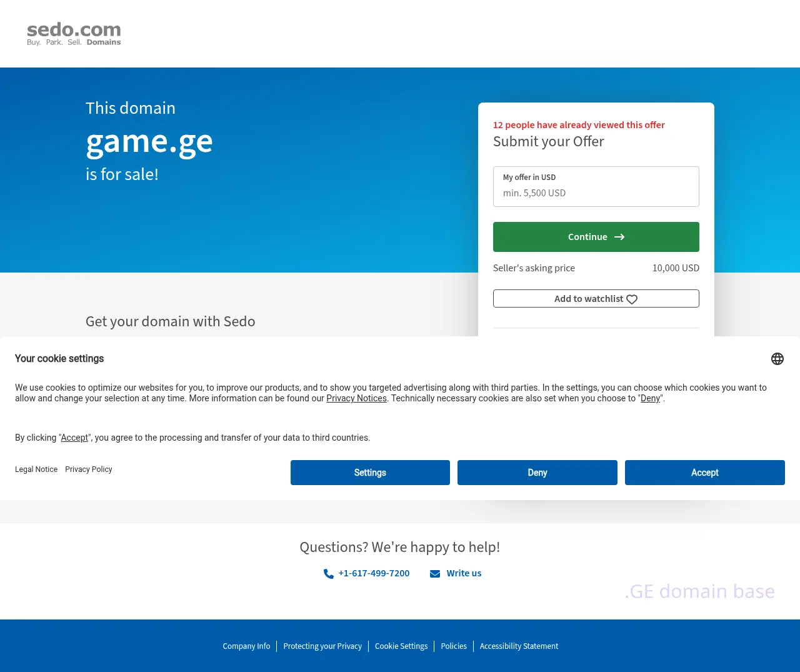Open language selection globe icon
Image resolution: width=800 pixels, height=672 pixels.
click(x=777, y=359)
